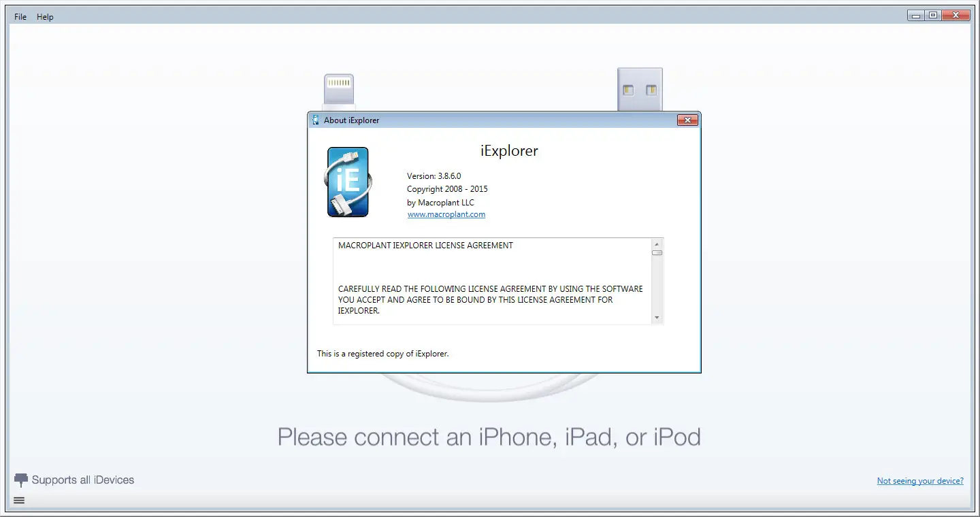Open the File menu
980x517 pixels.
(x=20, y=16)
